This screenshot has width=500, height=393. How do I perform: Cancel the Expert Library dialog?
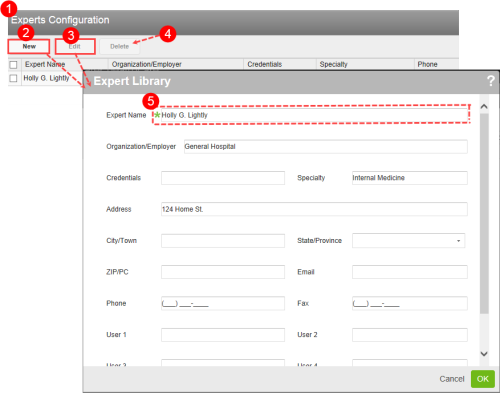click(452, 379)
